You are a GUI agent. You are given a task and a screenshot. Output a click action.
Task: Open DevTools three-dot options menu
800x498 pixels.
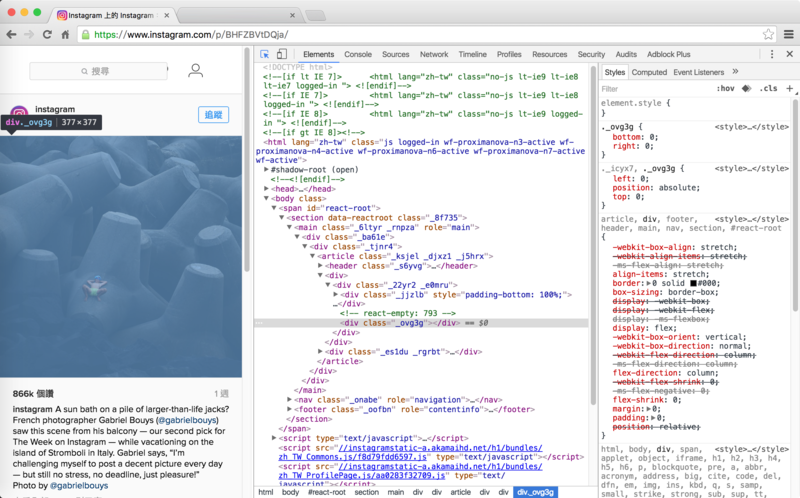pos(772,54)
